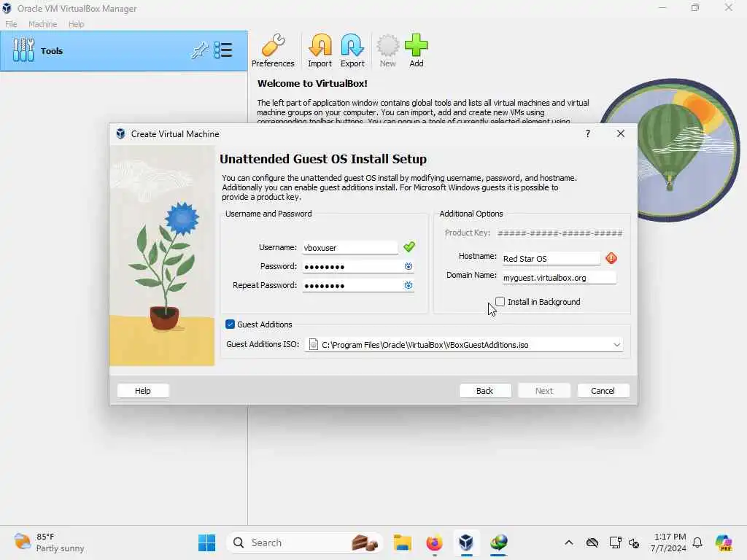This screenshot has width=747, height=560.
Task: Click the Password input field
Action: [353, 267]
